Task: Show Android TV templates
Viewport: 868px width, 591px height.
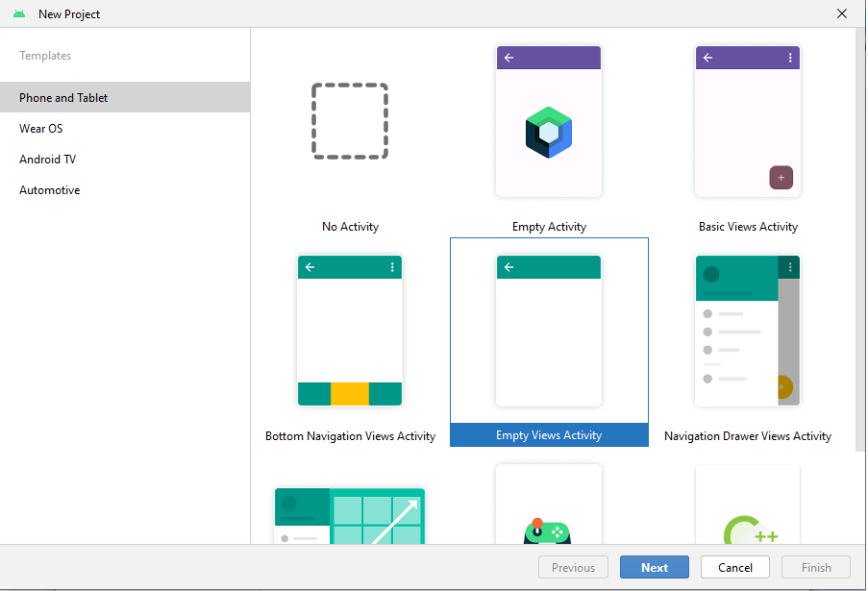Action: click(48, 160)
